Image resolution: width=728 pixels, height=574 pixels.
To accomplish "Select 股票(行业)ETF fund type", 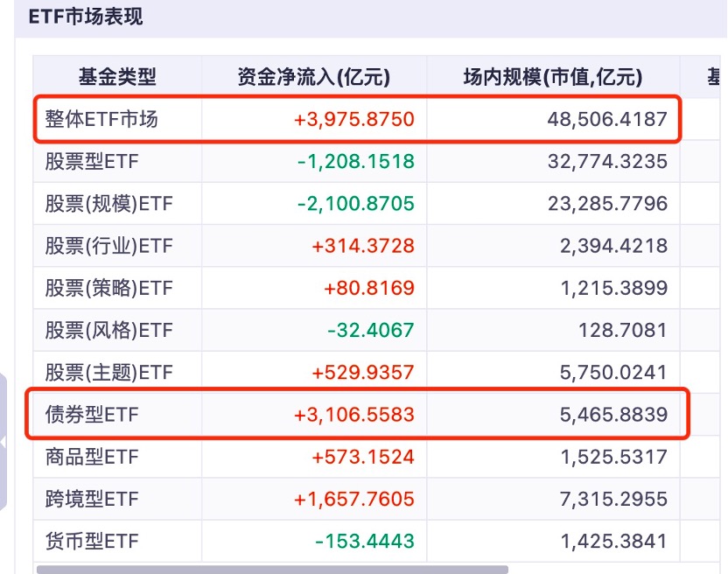I will tap(109, 246).
